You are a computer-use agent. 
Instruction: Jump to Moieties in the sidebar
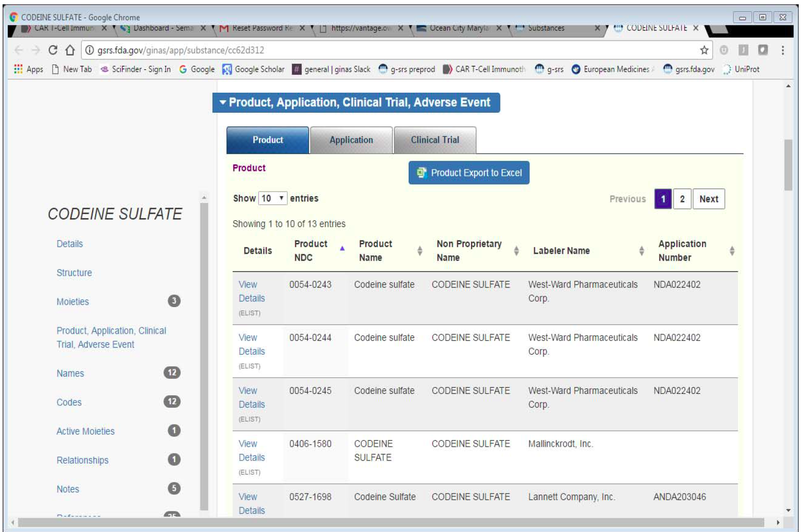(73, 301)
